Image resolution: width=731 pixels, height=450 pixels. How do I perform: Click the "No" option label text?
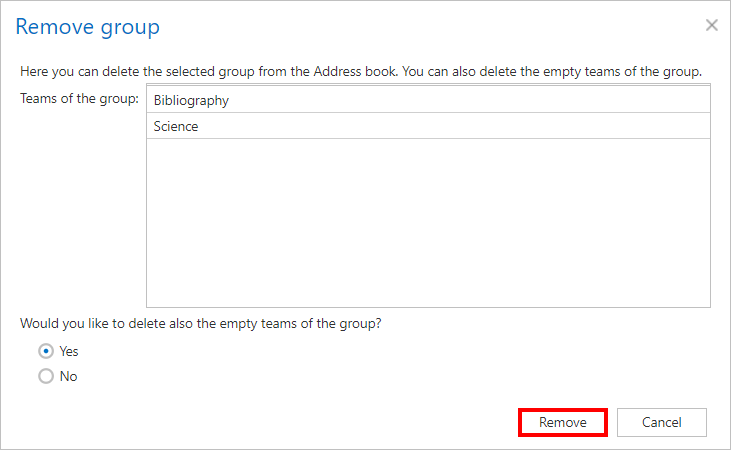tap(68, 377)
